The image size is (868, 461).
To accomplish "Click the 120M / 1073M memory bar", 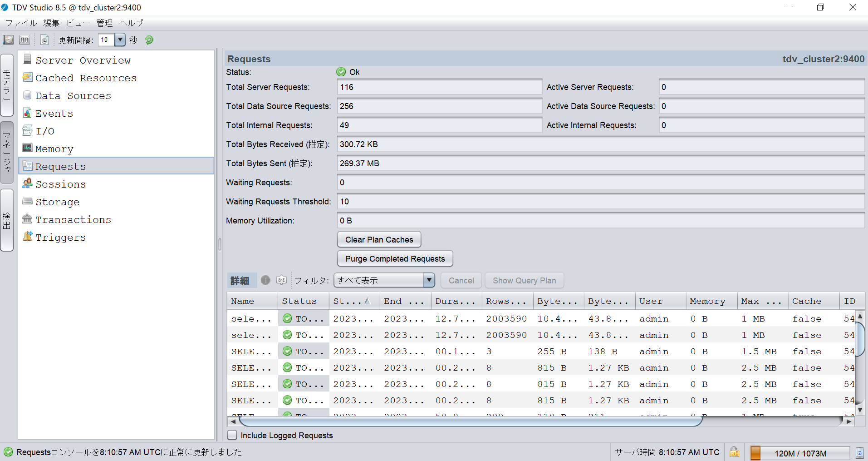I will click(799, 453).
